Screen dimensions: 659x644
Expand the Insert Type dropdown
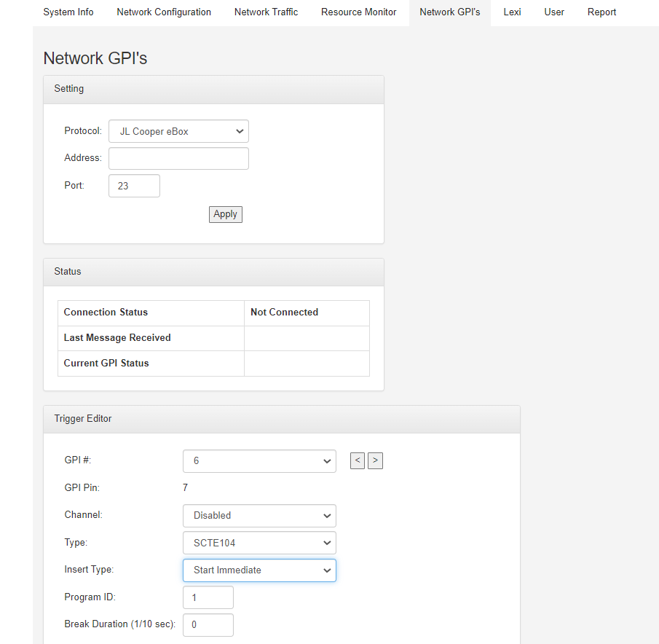[x=259, y=570]
